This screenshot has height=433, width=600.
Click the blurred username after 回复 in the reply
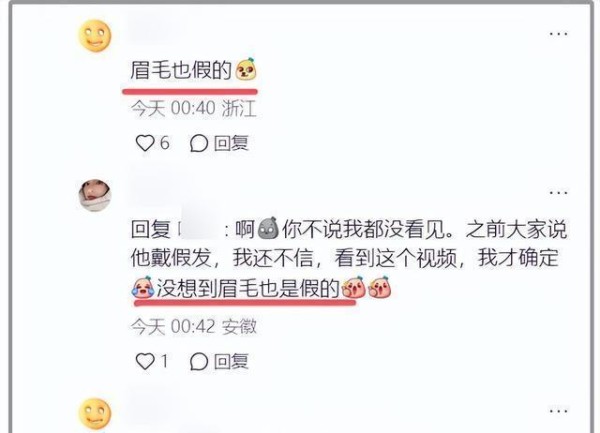pyautogui.click(x=200, y=230)
